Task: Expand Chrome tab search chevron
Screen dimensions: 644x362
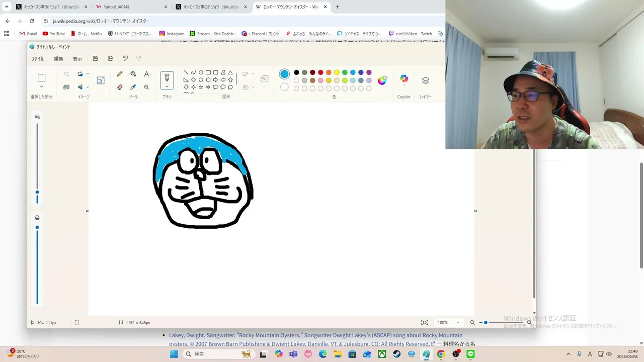Action: pos(7,7)
